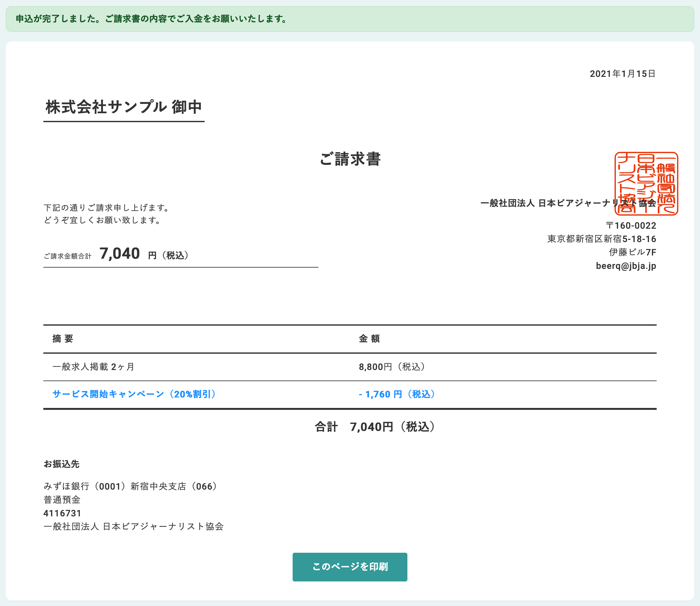Click the 7,040 billing total amount
Viewport: 700px width, 606px height.
[x=120, y=254]
